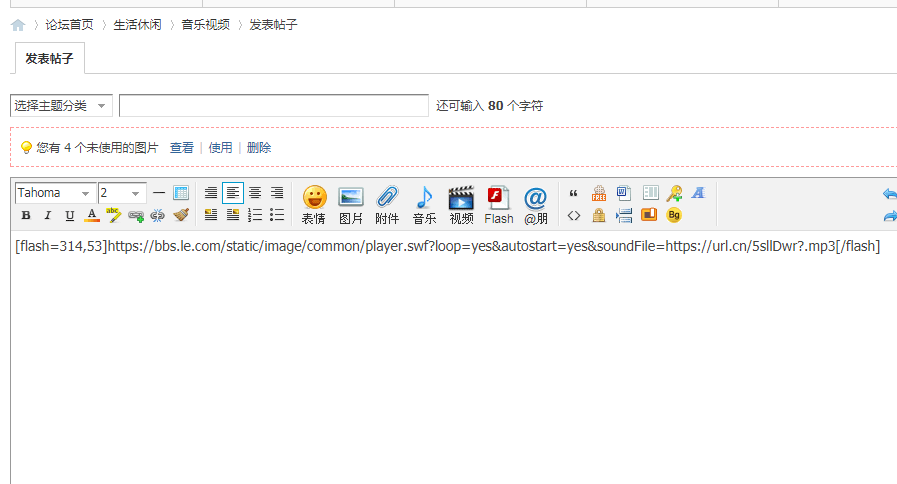Image resolution: width=897 pixels, height=484 pixels.
Task: Insert a hyperlink with the chain icon
Action: coord(136,216)
